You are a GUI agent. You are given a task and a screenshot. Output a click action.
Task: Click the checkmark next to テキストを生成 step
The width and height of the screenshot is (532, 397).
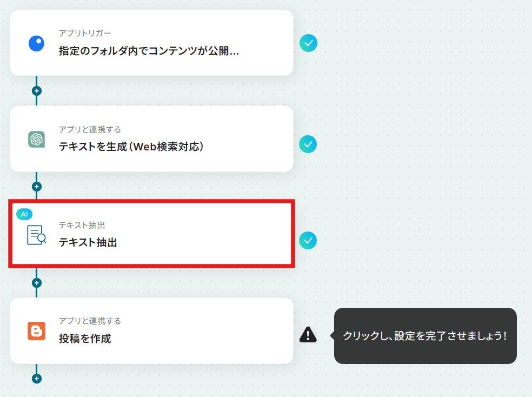click(308, 144)
